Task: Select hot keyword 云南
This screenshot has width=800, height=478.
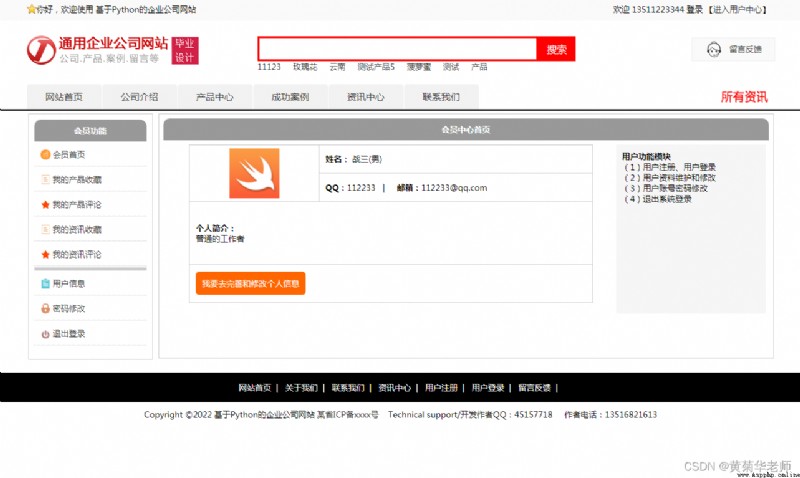Action: [x=337, y=67]
